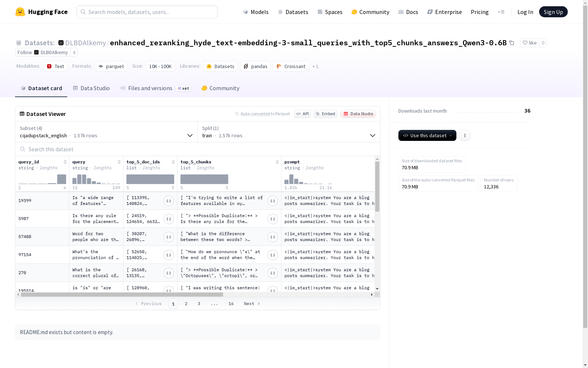Viewport: 588px width, 368px height.
Task: Click the Text modality tag
Action: tap(55, 66)
